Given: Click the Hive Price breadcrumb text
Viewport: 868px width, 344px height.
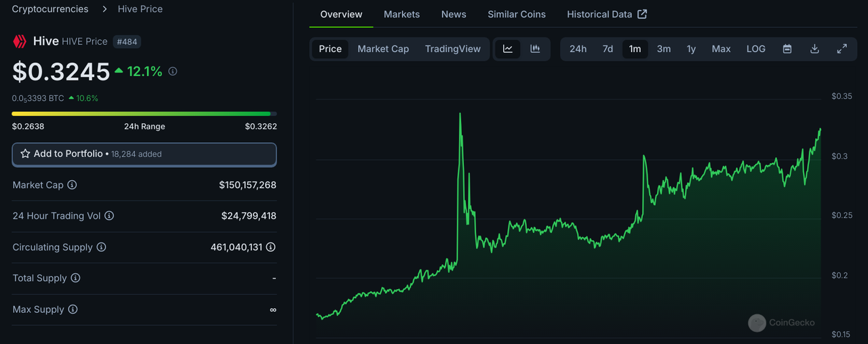Looking at the screenshot, I should coord(140,9).
